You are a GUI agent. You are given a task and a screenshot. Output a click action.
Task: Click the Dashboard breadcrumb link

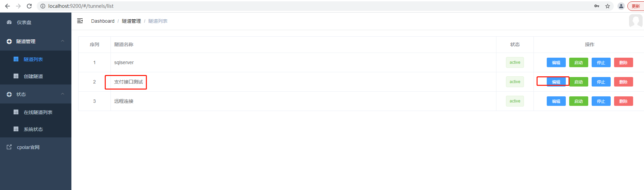[x=103, y=21]
